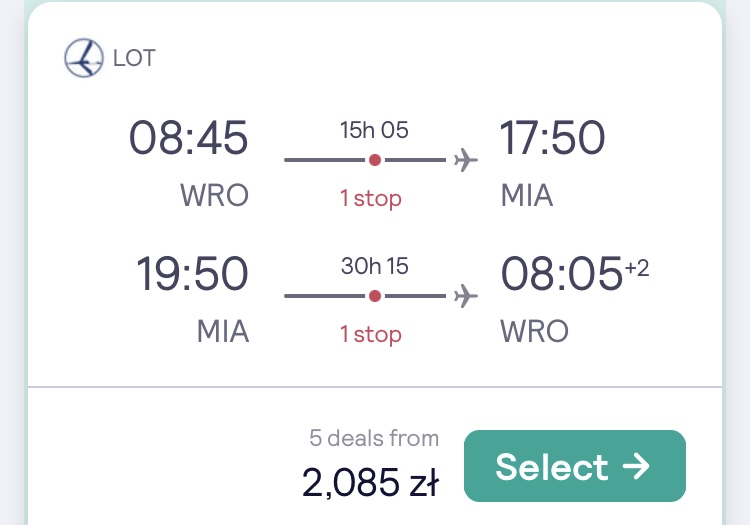Viewport: 750px width, 525px height.
Task: Click the 5 deals from label
Action: tap(374, 438)
